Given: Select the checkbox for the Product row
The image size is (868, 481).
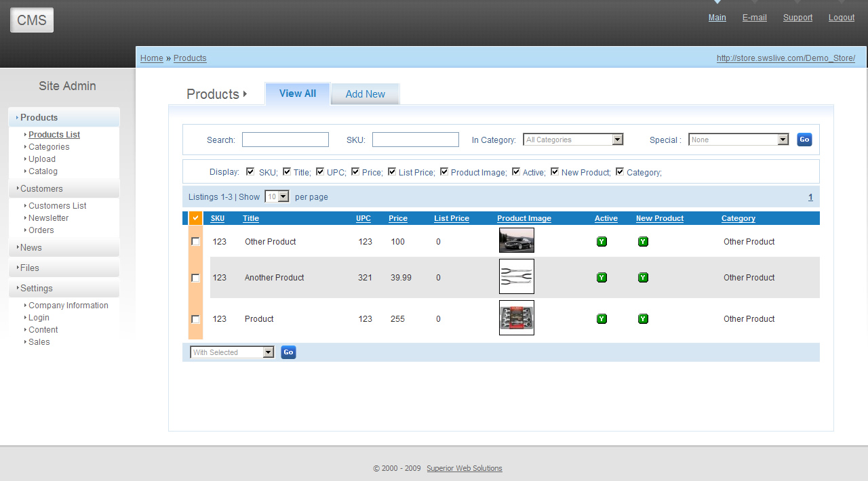Looking at the screenshot, I should pos(196,319).
